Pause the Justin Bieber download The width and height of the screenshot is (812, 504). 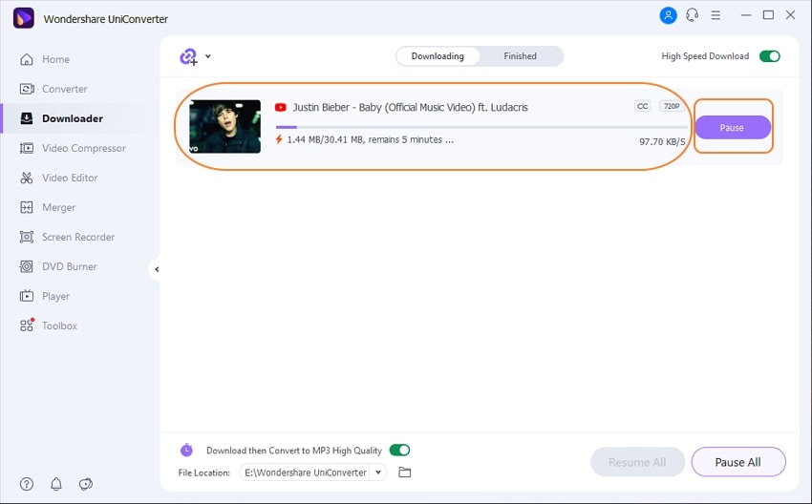pos(733,127)
